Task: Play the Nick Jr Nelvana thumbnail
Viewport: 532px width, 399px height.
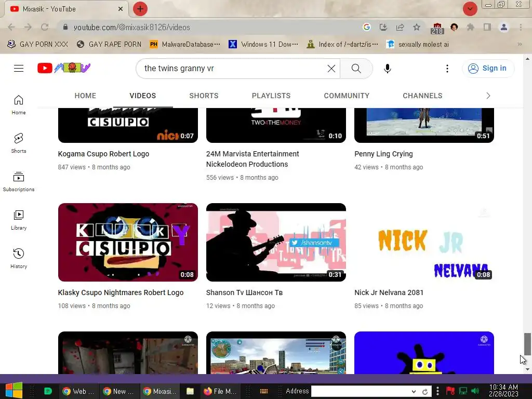Action: pyautogui.click(x=424, y=242)
